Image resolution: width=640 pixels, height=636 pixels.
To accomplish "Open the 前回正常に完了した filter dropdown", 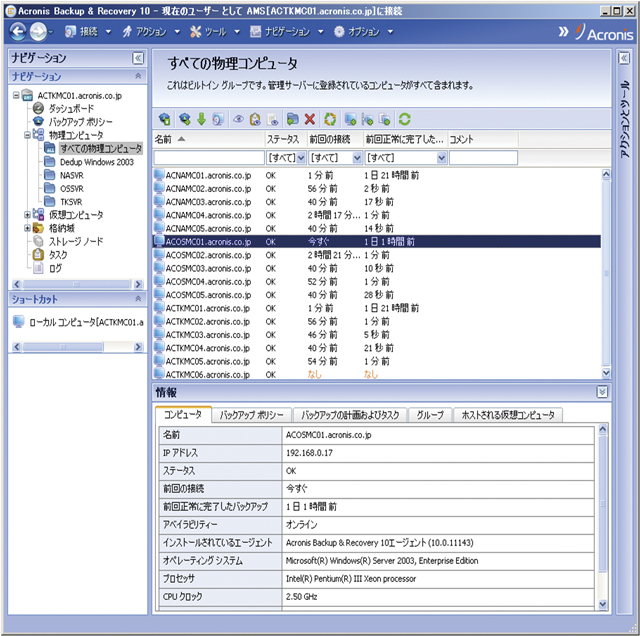I will coord(441,158).
